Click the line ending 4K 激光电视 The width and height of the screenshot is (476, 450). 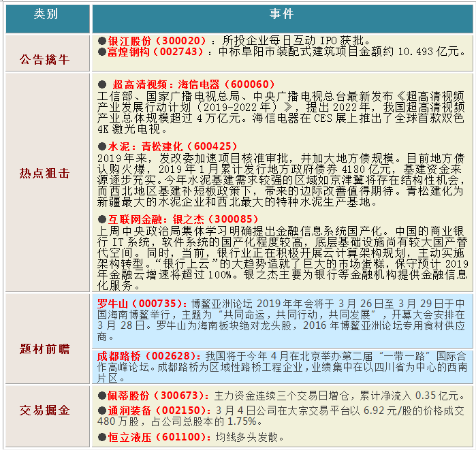point(132,129)
